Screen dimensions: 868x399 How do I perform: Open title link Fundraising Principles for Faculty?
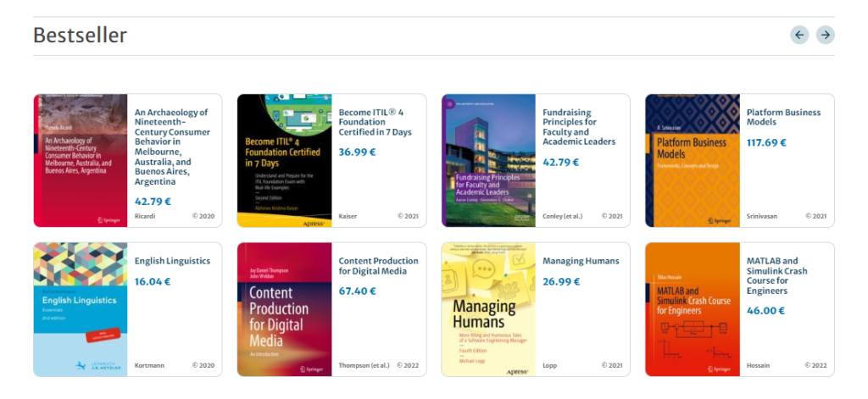tap(579, 127)
